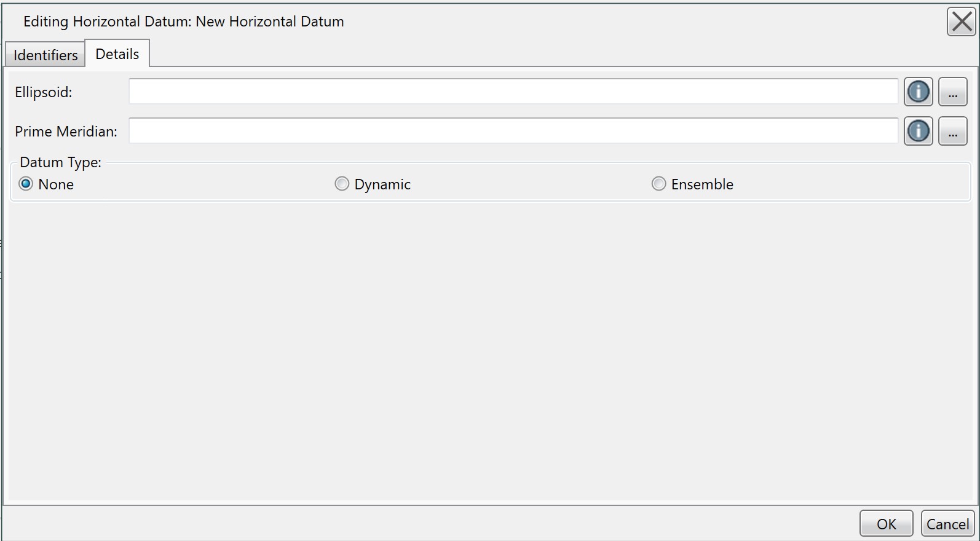Browse for a Prime Meridian using the ellipsis button
This screenshot has height=541, width=980.
pyautogui.click(x=952, y=132)
